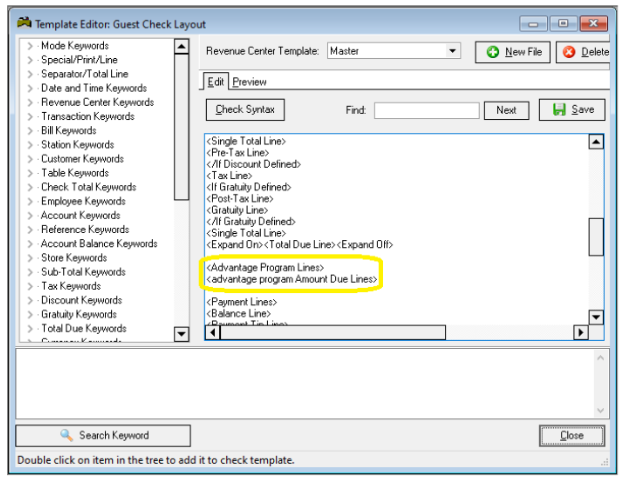The image size is (620, 477).
Task: Click the Next find button
Action: (x=506, y=111)
